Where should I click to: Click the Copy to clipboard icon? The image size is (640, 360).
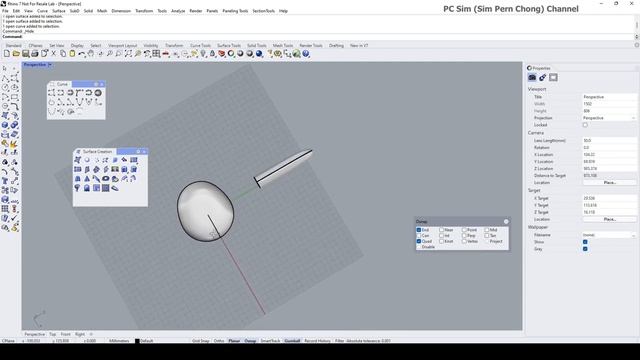pyautogui.click(x=63, y=53)
